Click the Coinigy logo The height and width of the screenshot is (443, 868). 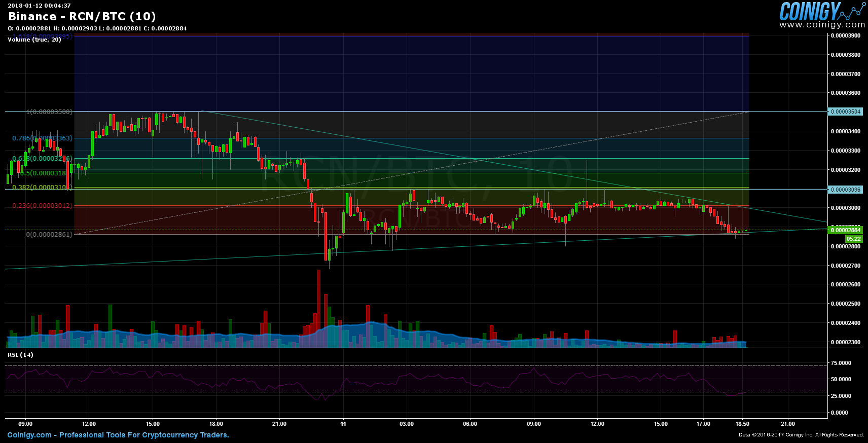click(822, 11)
